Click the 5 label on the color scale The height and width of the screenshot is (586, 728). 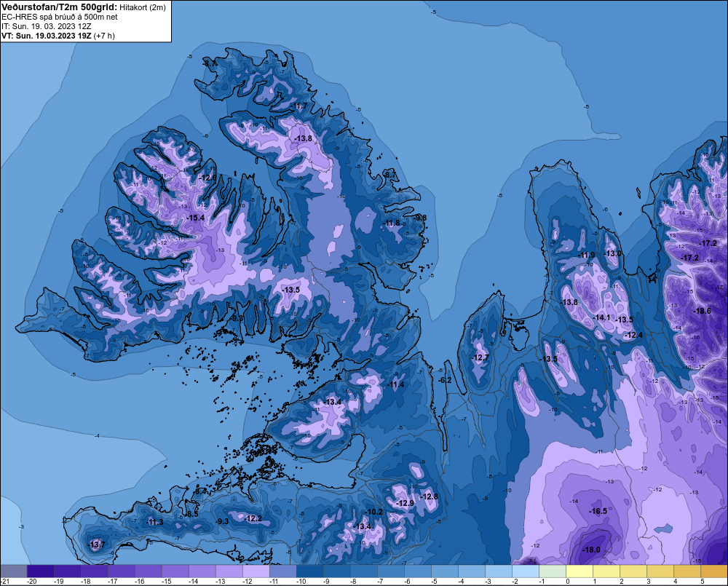pyautogui.click(x=702, y=582)
